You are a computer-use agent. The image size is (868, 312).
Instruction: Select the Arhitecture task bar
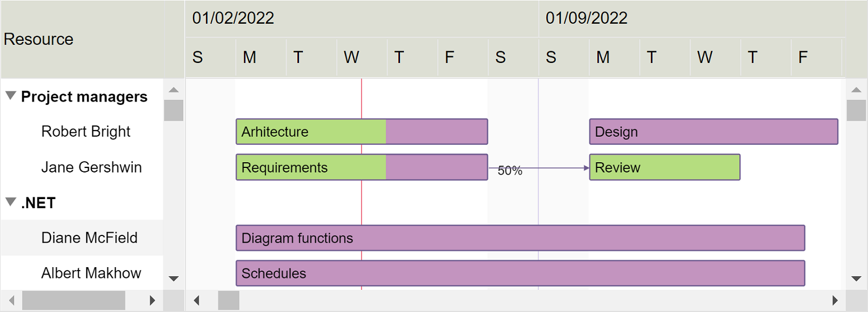coord(361,132)
